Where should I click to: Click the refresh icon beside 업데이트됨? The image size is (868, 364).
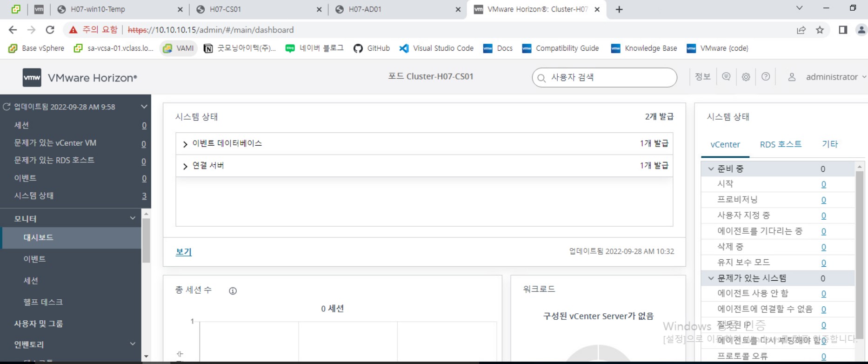click(x=7, y=107)
